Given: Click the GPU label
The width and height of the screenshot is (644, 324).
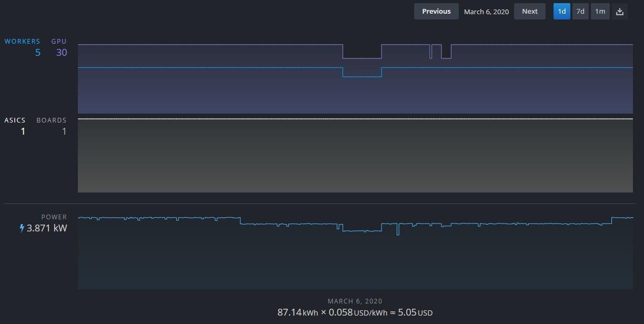Looking at the screenshot, I should pos(59,42).
